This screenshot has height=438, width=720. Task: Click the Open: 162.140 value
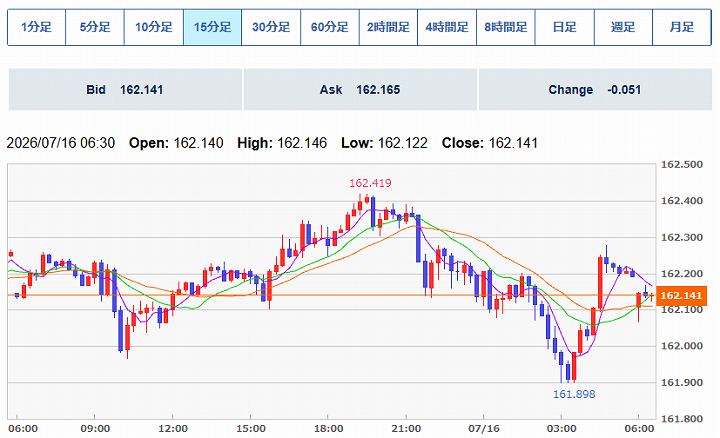pos(176,143)
